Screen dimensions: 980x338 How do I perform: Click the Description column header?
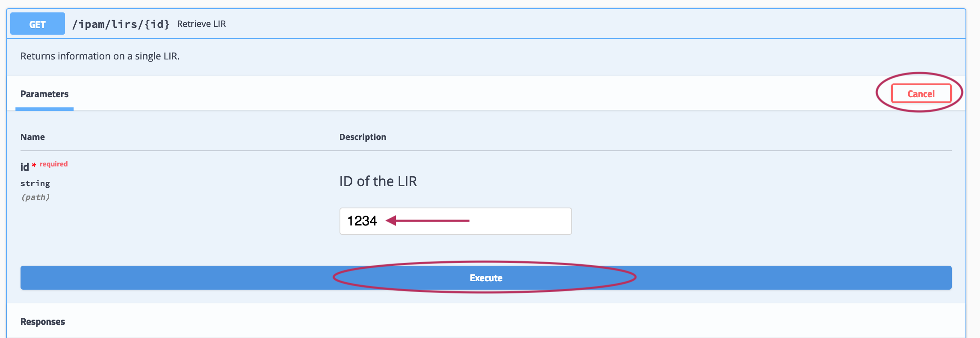[x=363, y=137]
